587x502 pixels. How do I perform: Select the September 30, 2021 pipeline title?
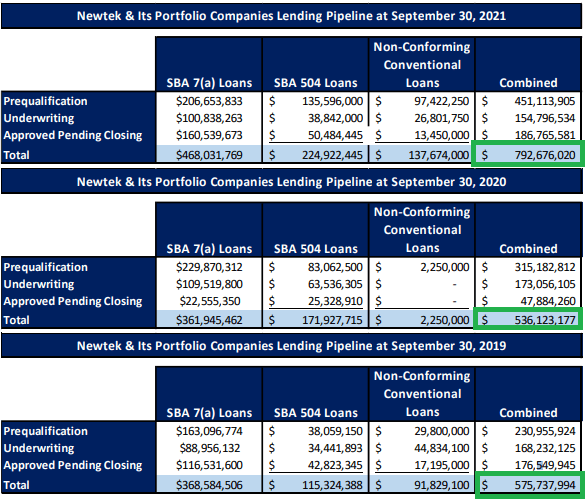tap(291, 16)
